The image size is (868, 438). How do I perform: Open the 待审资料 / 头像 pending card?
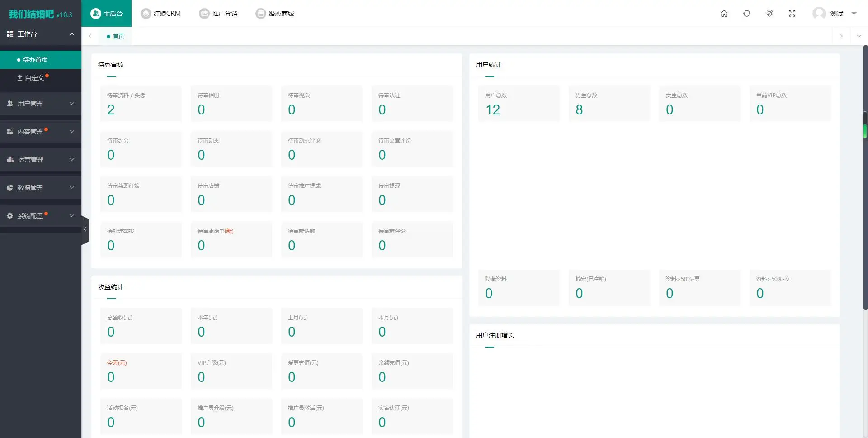pyautogui.click(x=141, y=104)
